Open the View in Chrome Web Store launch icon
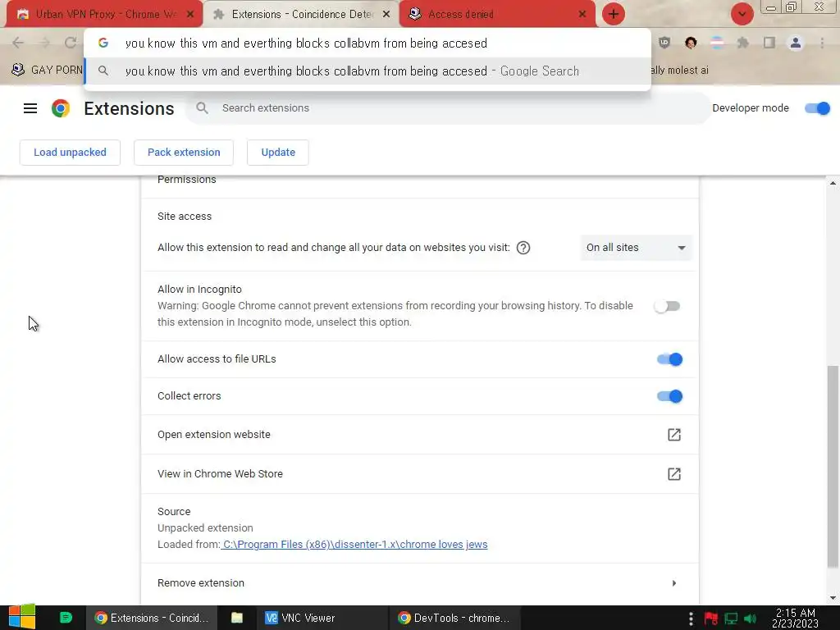Screen dimensions: 840x630 pos(674,473)
